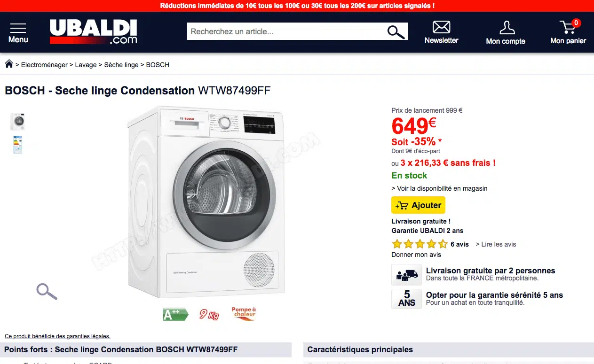Click the two-person delivery truck icon
594x364 pixels.
pyautogui.click(x=406, y=275)
